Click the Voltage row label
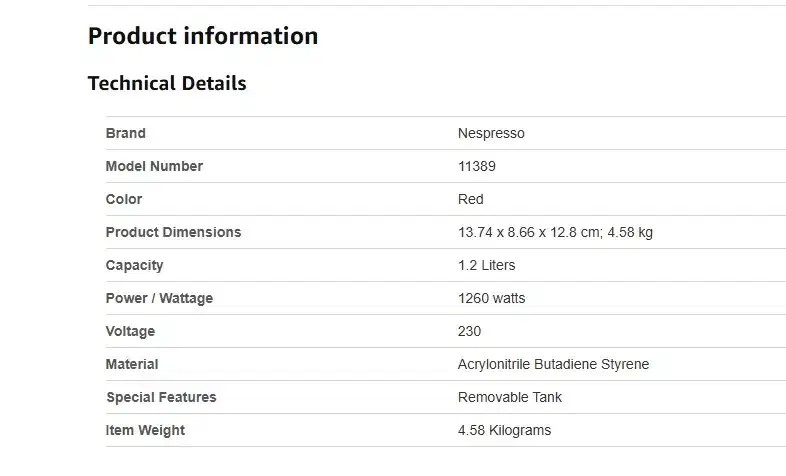 (x=130, y=331)
